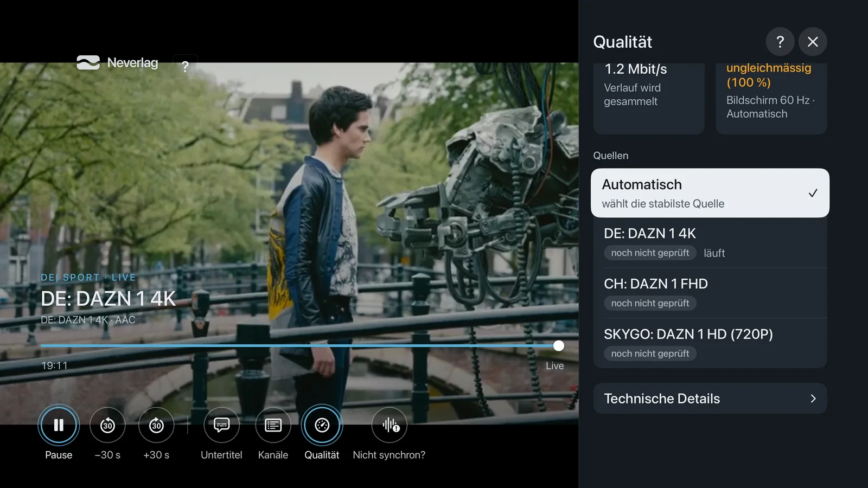Click the Neverlag logo
868x488 pixels.
[117, 63]
